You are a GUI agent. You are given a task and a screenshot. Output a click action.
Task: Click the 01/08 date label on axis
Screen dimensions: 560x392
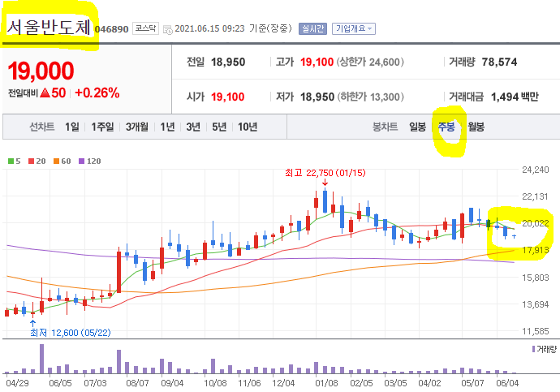326,383
